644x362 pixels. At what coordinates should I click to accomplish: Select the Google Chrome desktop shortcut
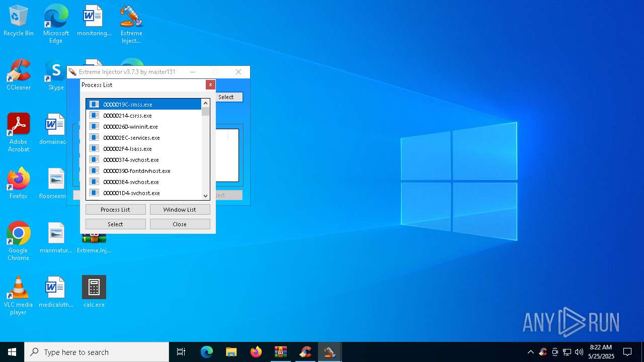(19, 241)
